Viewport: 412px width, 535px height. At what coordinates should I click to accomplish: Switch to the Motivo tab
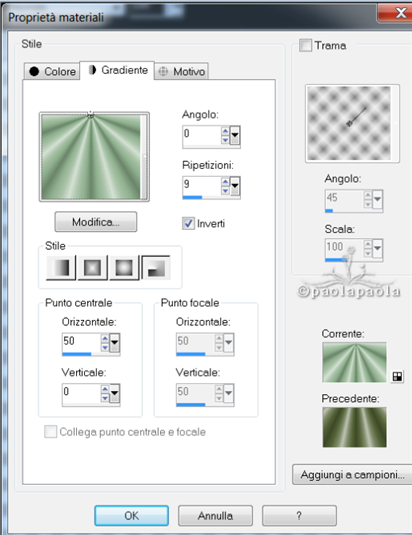(x=181, y=71)
